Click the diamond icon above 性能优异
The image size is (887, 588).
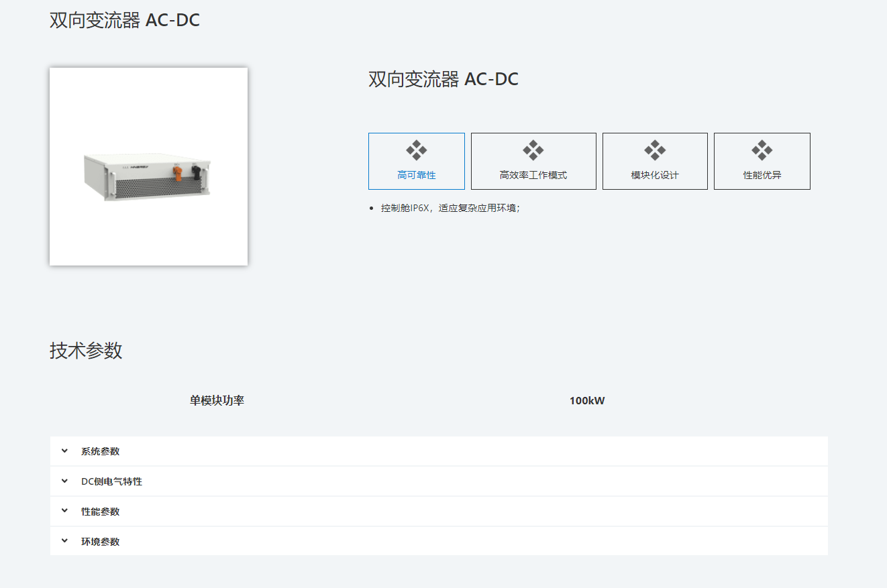click(762, 150)
